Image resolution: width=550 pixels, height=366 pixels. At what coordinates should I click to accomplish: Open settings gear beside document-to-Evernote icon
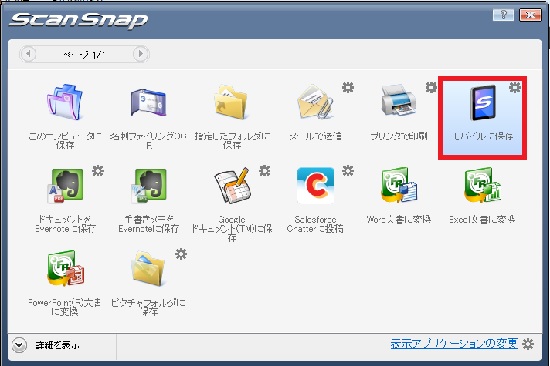pos(98,171)
